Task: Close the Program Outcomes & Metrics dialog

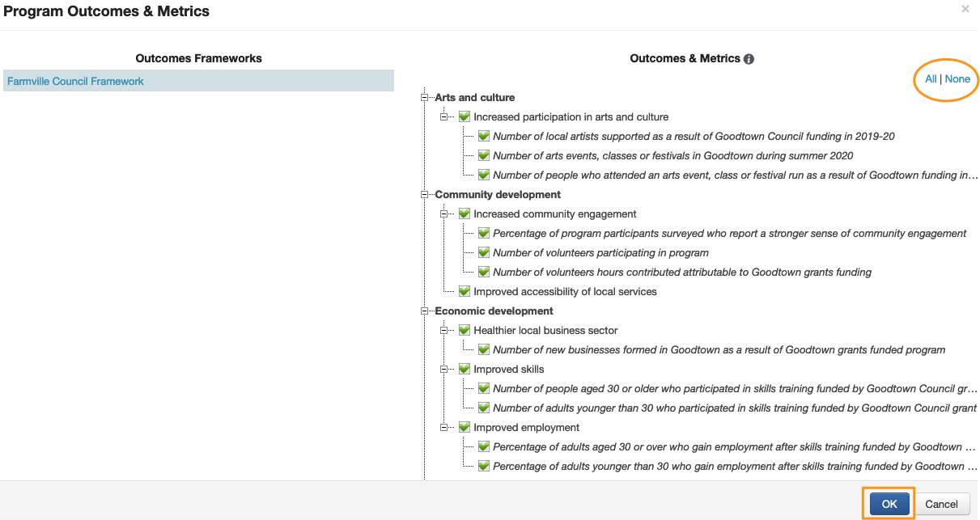Action: click(965, 9)
